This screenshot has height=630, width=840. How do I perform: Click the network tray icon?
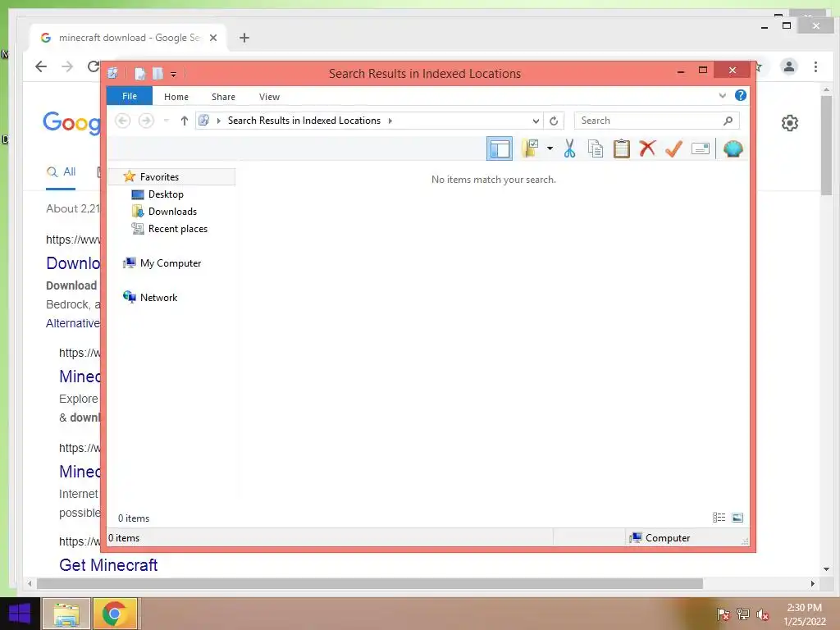click(x=743, y=614)
